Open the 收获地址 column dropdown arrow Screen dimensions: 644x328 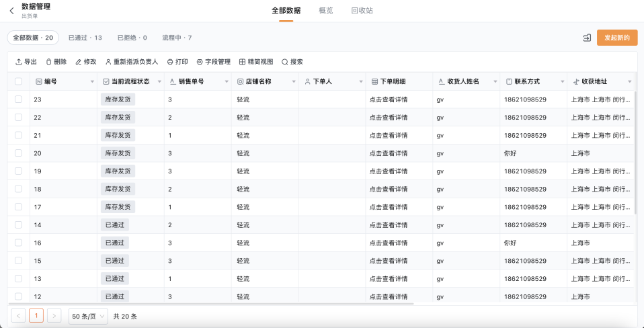tap(630, 82)
